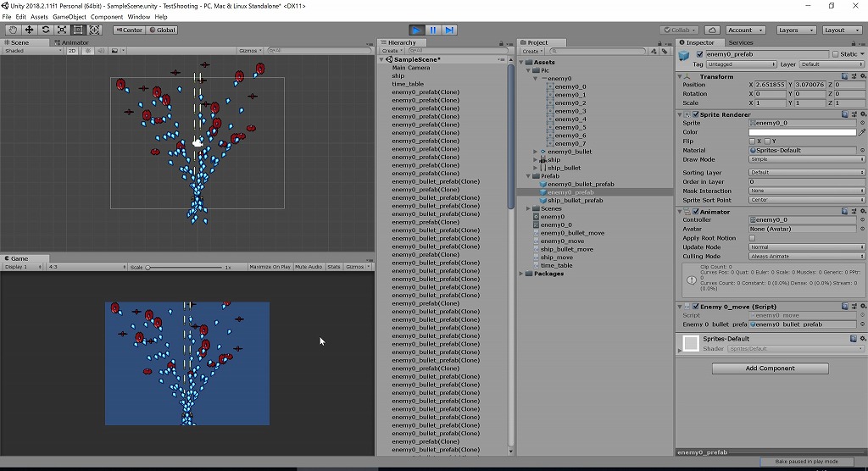Image resolution: width=868 pixels, height=471 pixels.
Task: Enable the Apply Root Motion checkbox
Action: coord(753,238)
